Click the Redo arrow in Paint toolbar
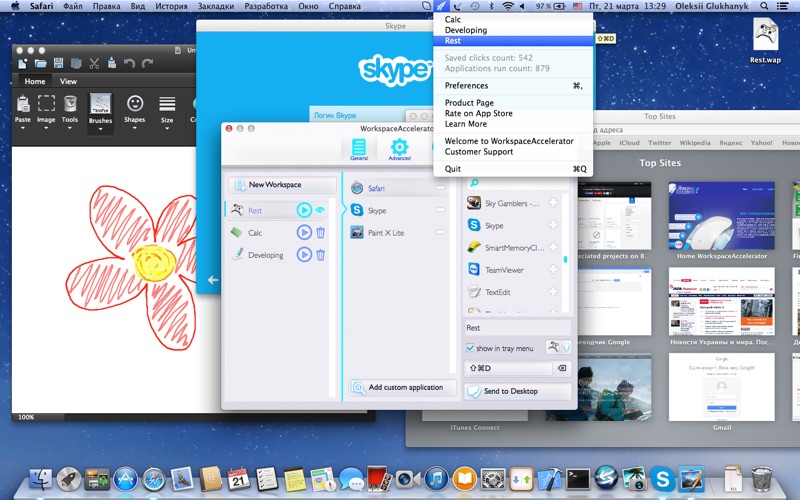This screenshot has width=800, height=500. [147, 64]
